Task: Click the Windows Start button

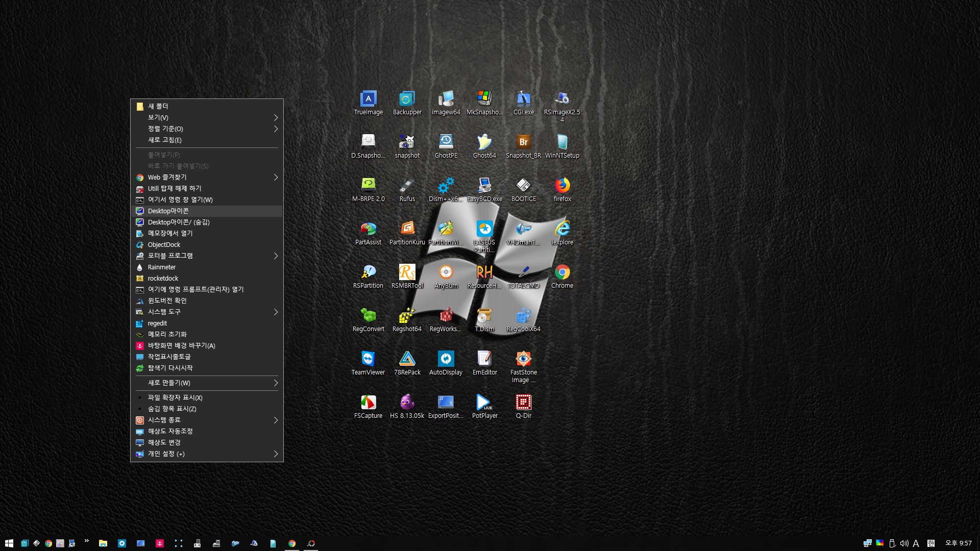Action: point(9,543)
